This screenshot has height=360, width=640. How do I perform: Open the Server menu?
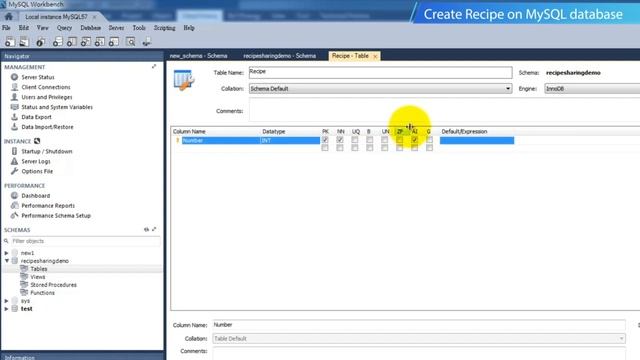[x=116, y=28]
